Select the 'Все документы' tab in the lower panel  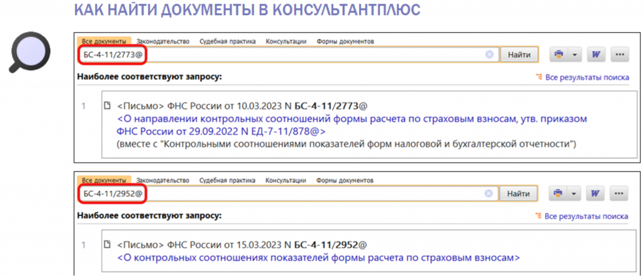104,180
